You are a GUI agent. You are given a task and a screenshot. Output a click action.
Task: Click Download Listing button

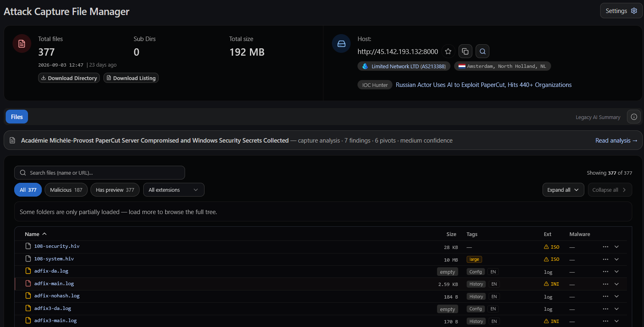pyautogui.click(x=131, y=78)
